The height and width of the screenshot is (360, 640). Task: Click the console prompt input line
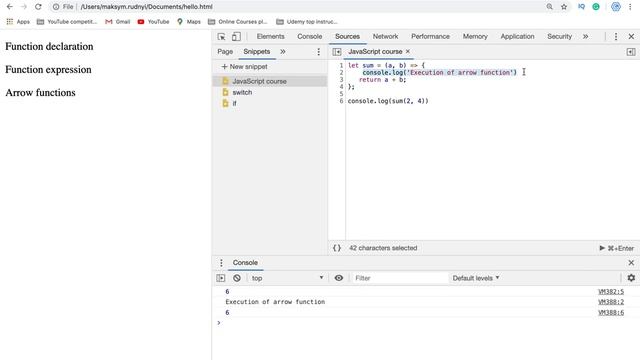[426, 323]
